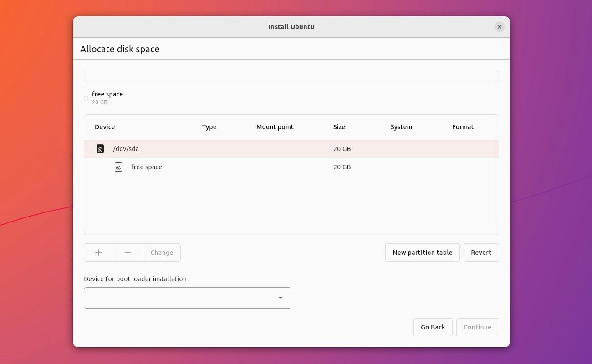Click the Allocate disk space heading

coord(120,49)
